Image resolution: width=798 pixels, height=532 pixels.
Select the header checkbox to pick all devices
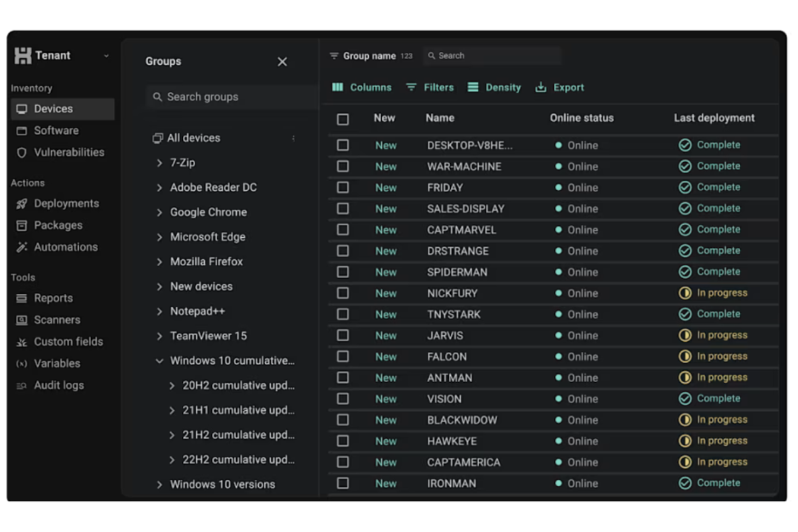(x=343, y=119)
